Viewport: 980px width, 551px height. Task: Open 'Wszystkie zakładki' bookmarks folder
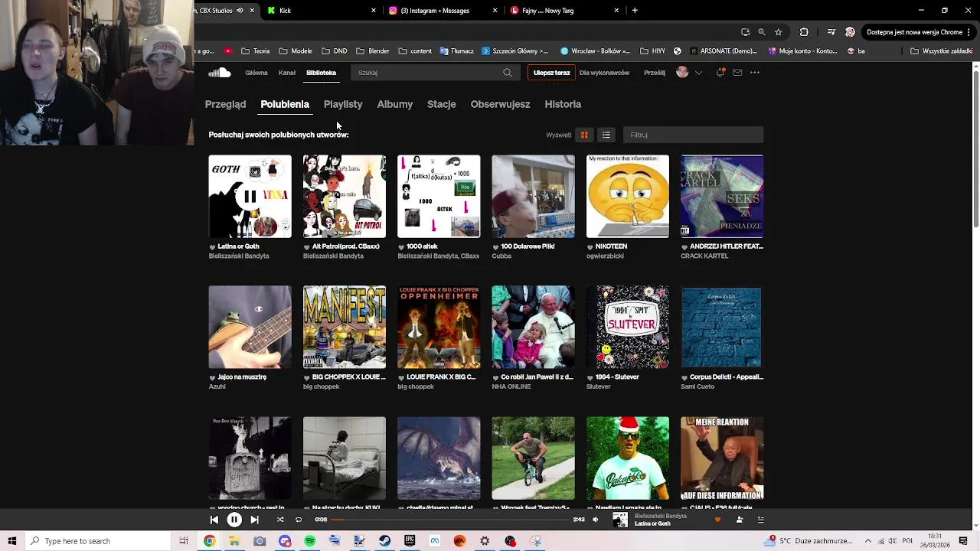941,51
